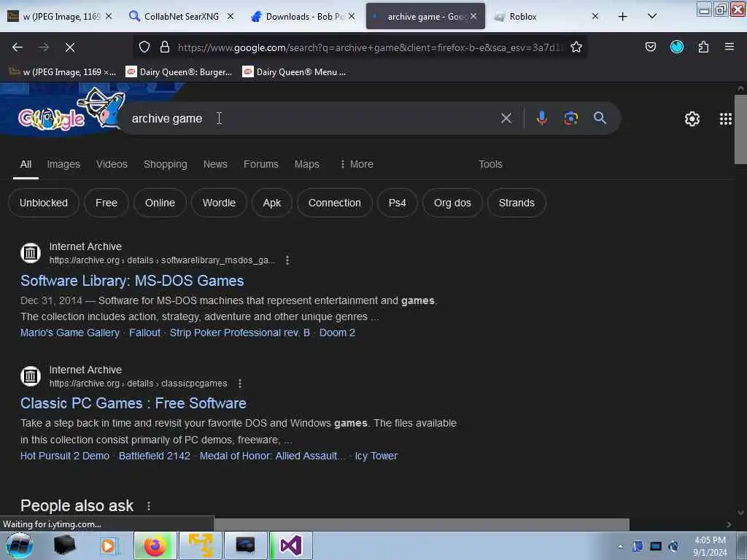747x560 pixels.
Task: Open Google quick settings gear icon
Action: pyautogui.click(x=692, y=119)
